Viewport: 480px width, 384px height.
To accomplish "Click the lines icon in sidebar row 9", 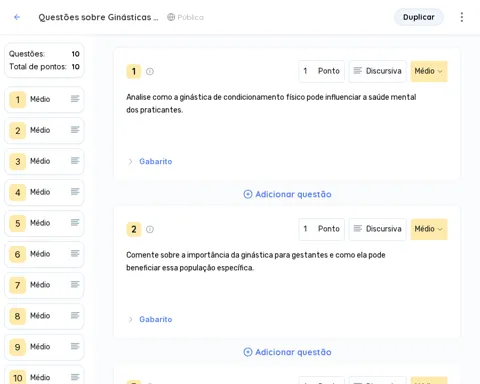I will 75,347.
